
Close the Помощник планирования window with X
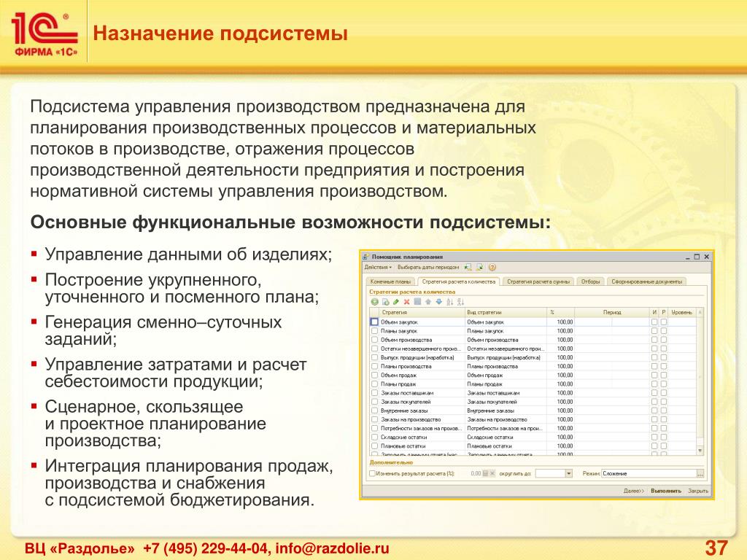[706, 257]
